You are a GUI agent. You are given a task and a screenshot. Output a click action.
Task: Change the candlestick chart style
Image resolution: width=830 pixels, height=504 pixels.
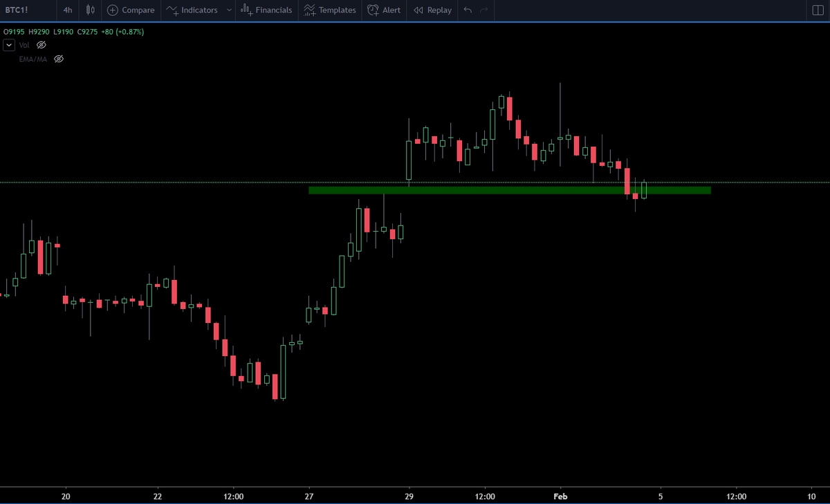click(x=91, y=10)
